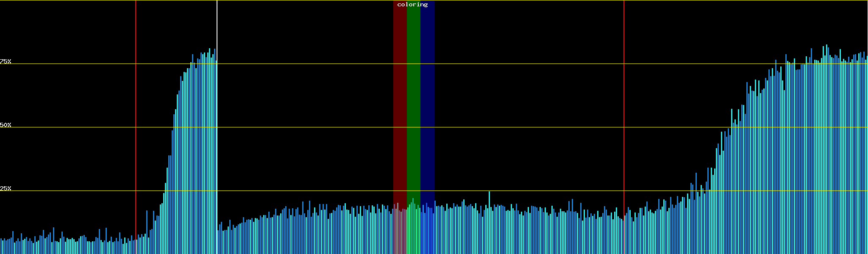Select the dark blue coloring band

427,106
